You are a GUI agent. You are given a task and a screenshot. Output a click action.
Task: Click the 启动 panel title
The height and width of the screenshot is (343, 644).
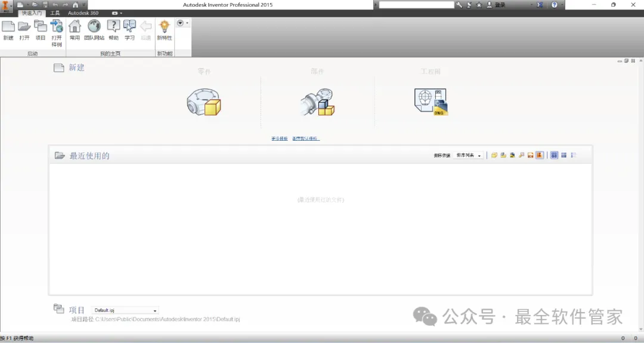coord(32,54)
